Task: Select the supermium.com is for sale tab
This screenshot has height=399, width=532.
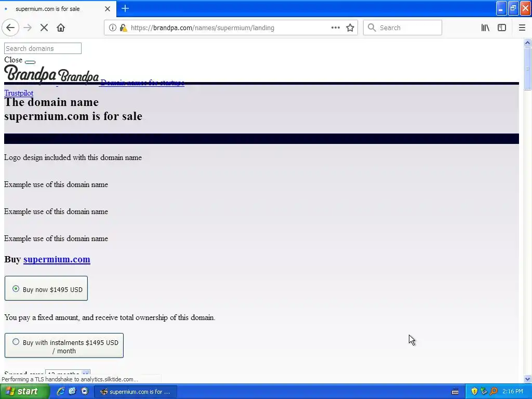Action: (58, 9)
